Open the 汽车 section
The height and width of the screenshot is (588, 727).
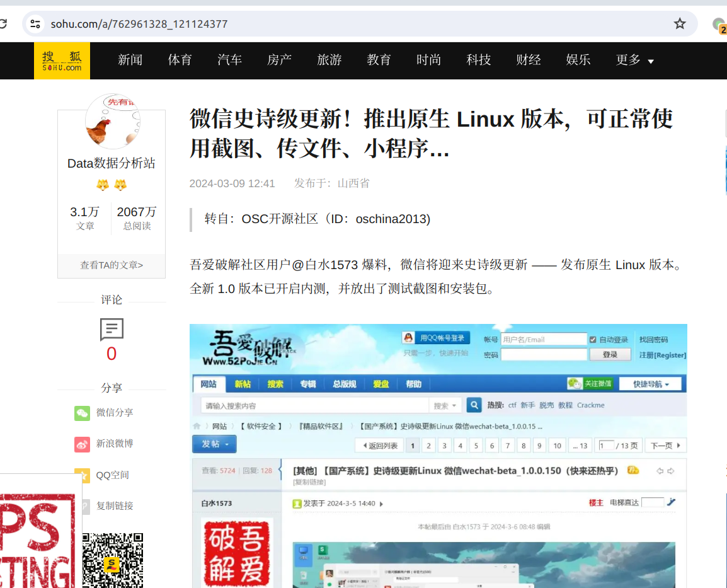pyautogui.click(x=229, y=60)
